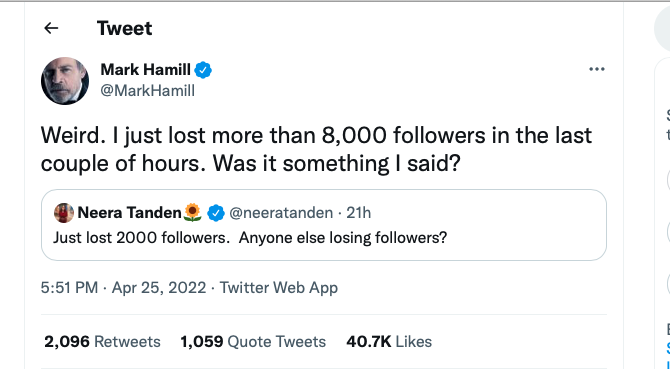Image resolution: width=670 pixels, height=369 pixels.
Task: Click the sunflower emoji beside Neera Tanden
Action: click(192, 212)
